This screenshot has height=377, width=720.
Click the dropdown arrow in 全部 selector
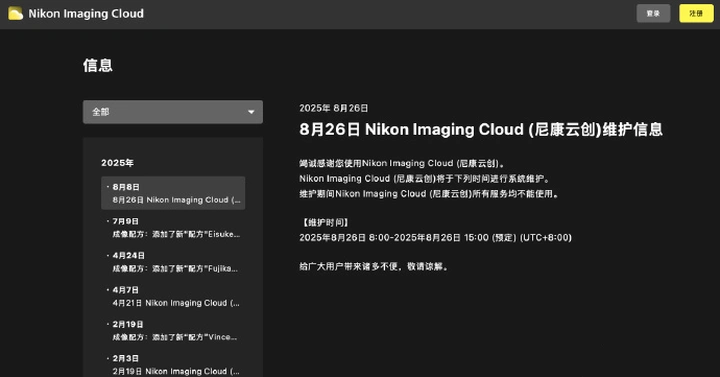251,112
